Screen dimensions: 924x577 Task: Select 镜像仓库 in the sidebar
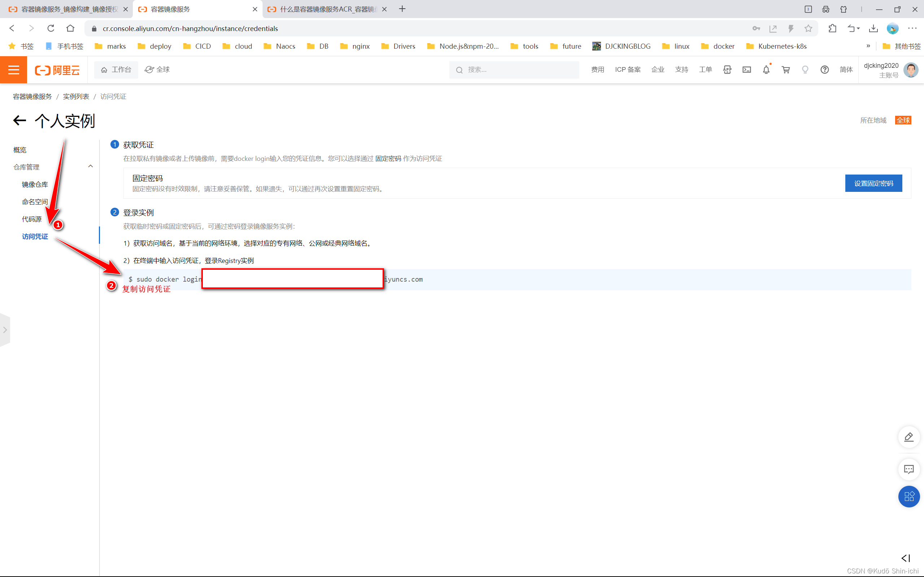(x=35, y=184)
